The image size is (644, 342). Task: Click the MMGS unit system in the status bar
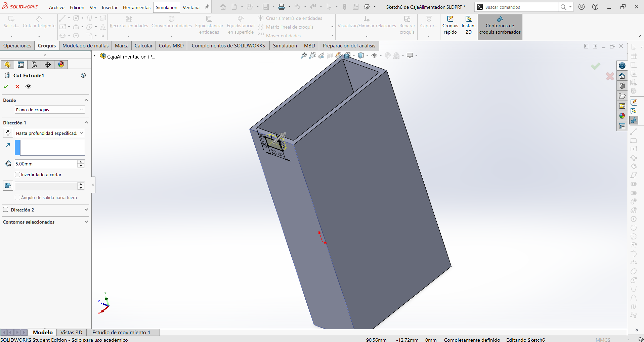[x=603, y=340]
